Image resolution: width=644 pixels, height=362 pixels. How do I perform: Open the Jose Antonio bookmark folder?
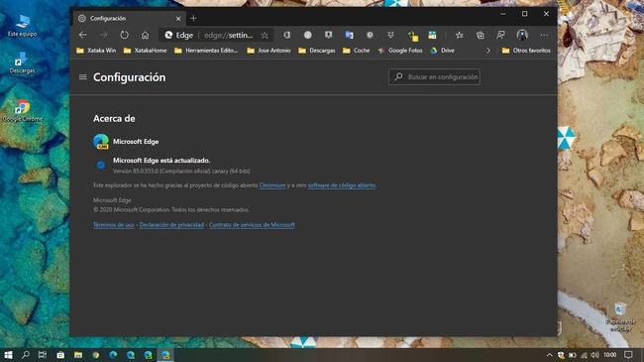coord(268,51)
